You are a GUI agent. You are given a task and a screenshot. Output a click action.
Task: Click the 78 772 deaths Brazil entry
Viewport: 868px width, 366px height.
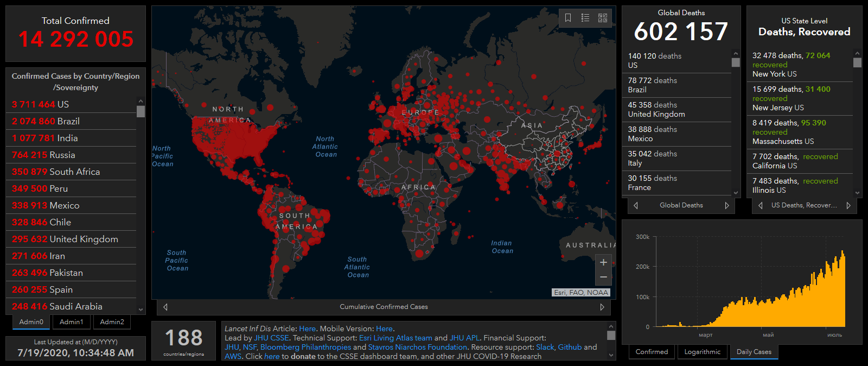click(676, 85)
